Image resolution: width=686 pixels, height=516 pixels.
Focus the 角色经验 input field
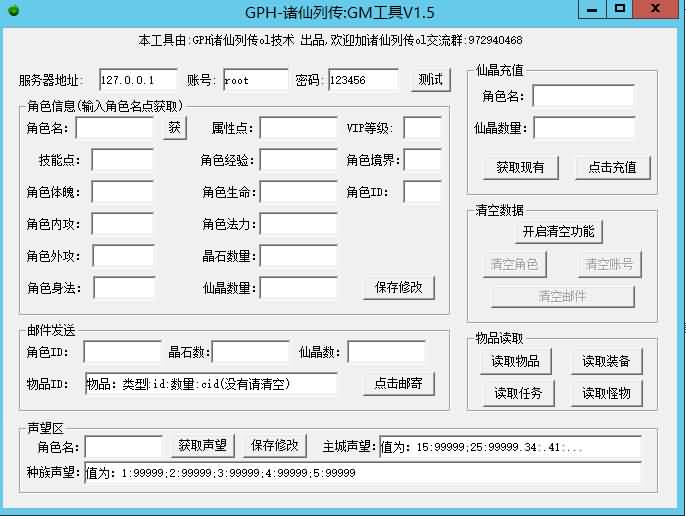(298, 160)
